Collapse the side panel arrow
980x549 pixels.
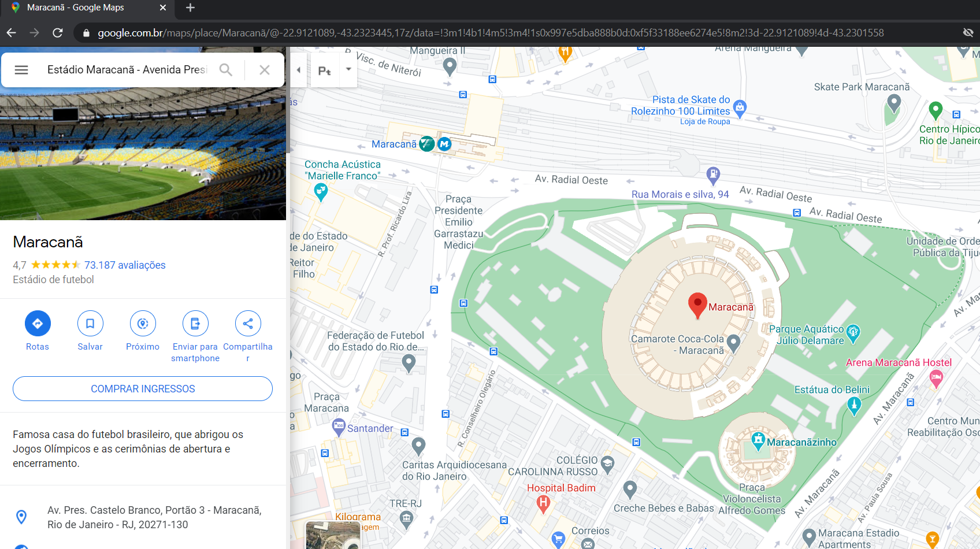pyautogui.click(x=299, y=70)
